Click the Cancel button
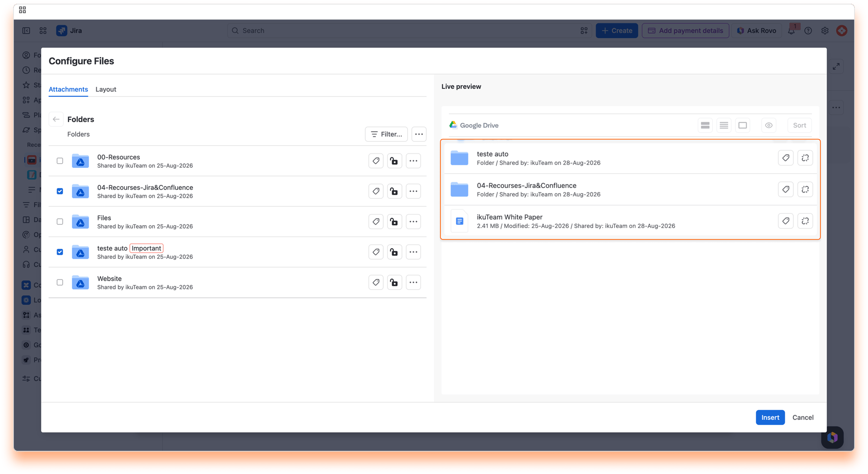Screen dimensions: 868x474 (803, 417)
